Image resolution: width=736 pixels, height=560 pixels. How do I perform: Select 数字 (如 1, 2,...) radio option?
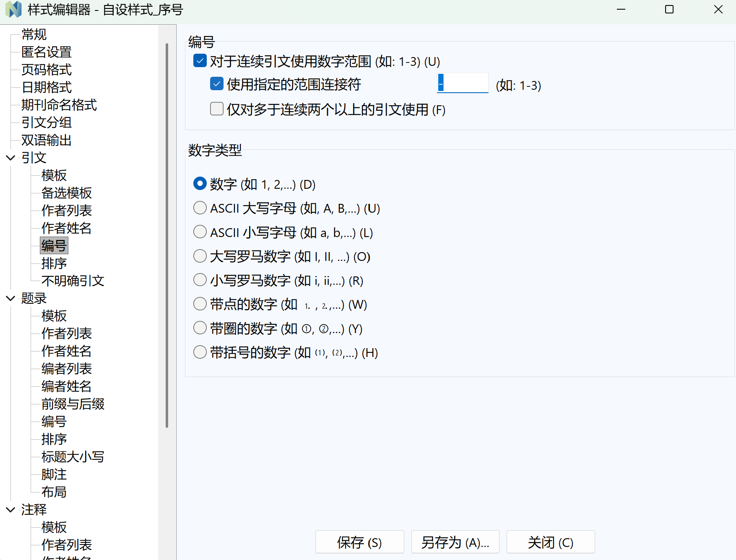tap(200, 183)
